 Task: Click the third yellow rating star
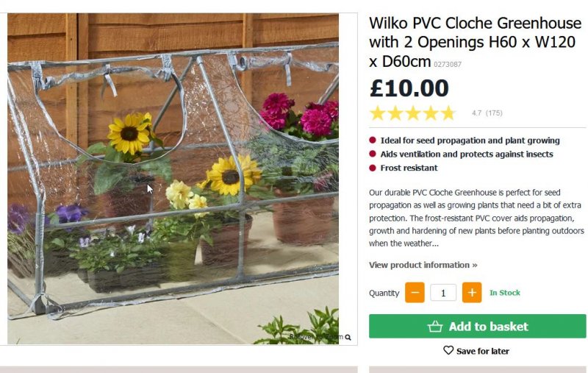413,113
